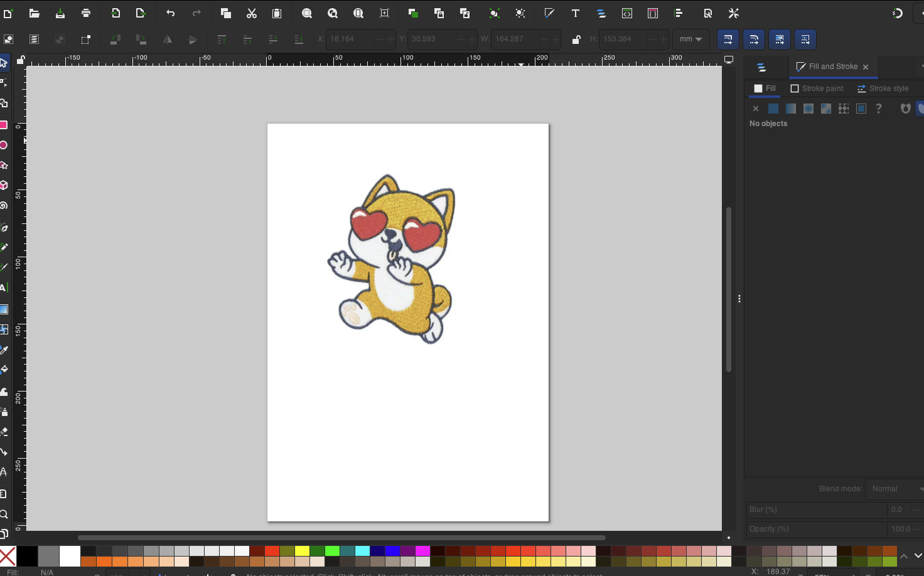Viewport: 924px width, 576px height.
Task: Toggle the ruler corner guide lock
Action: click(21, 60)
